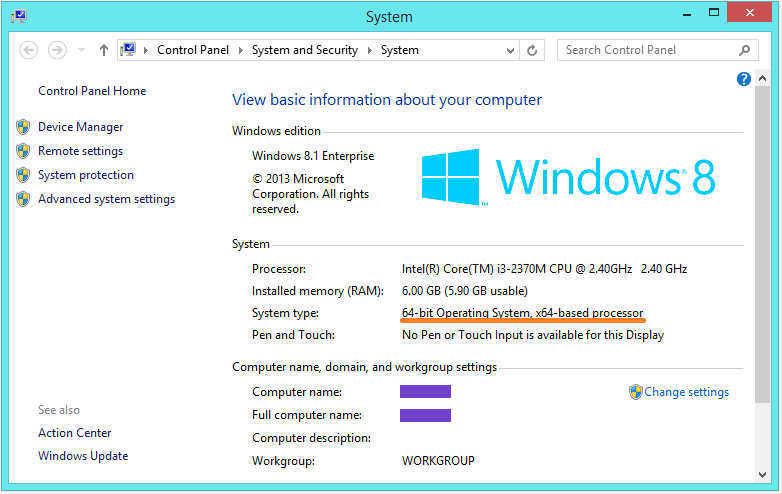The width and height of the screenshot is (782, 494).
Task: Click the System window title bar icon
Action: (x=19, y=16)
